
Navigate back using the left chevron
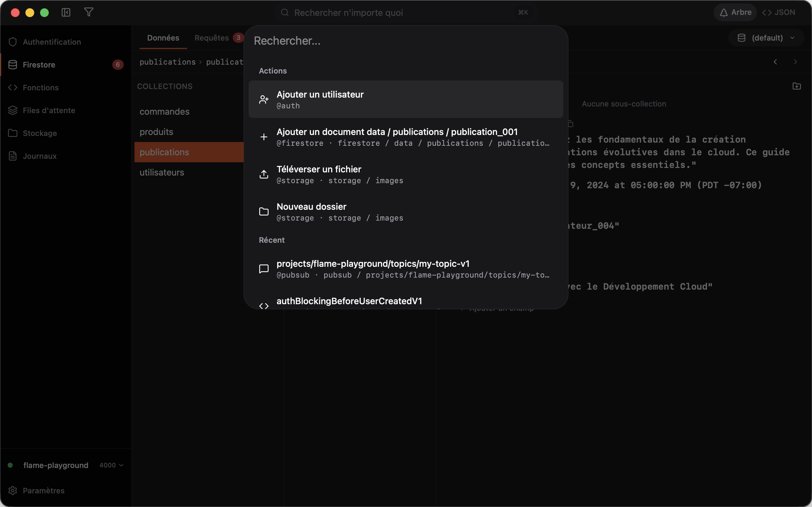[x=775, y=62]
